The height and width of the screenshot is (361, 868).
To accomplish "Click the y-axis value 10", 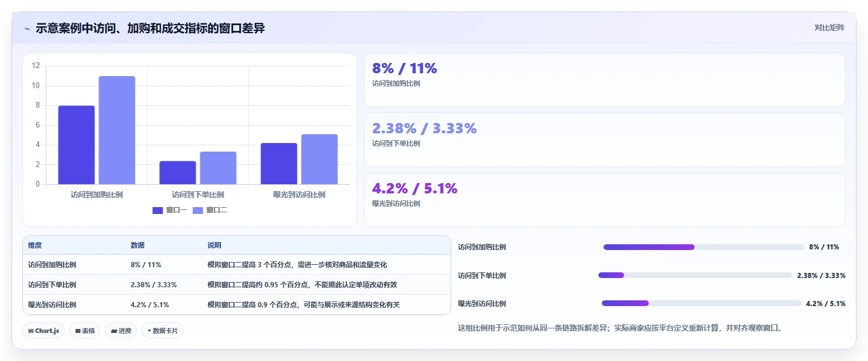I will [36, 86].
